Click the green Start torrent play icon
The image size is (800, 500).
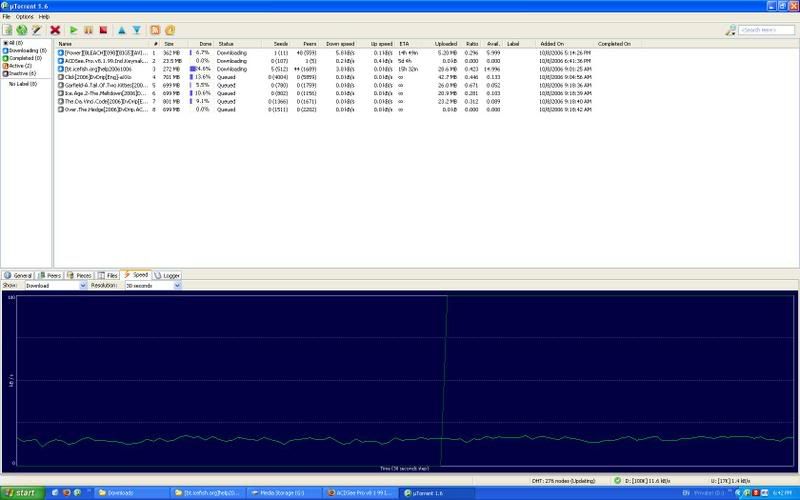point(74,30)
